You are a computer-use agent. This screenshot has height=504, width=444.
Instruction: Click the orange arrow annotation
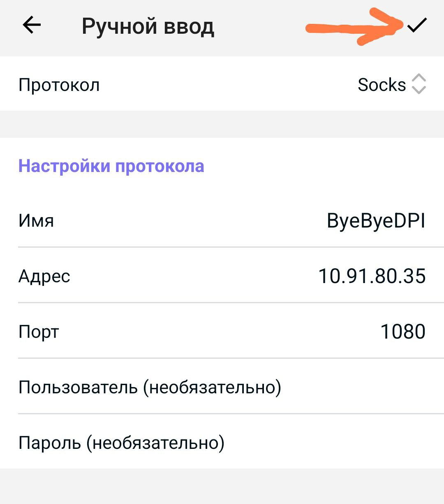[x=354, y=28]
